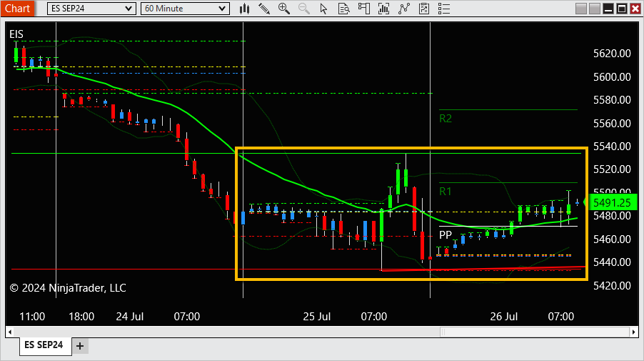This screenshot has height=361, width=644.
Task: Click the 5560.00 price axis label
Action: pyautogui.click(x=612, y=124)
